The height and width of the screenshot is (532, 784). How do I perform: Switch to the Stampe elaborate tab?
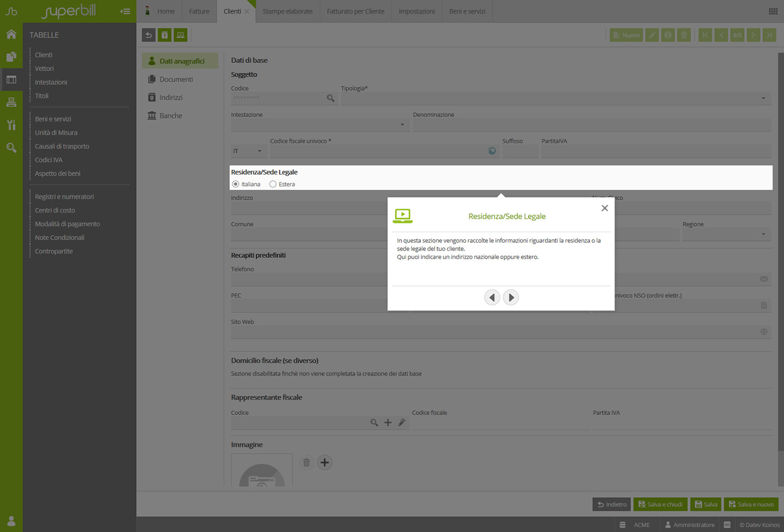[x=287, y=11]
